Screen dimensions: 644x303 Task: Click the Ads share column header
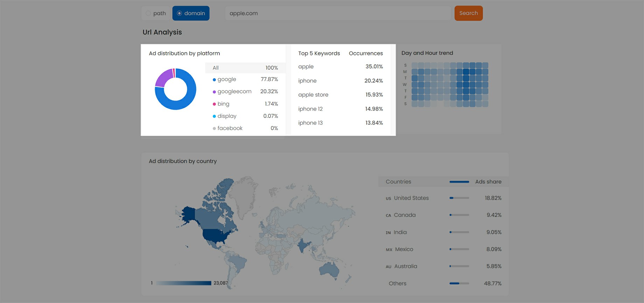point(488,182)
